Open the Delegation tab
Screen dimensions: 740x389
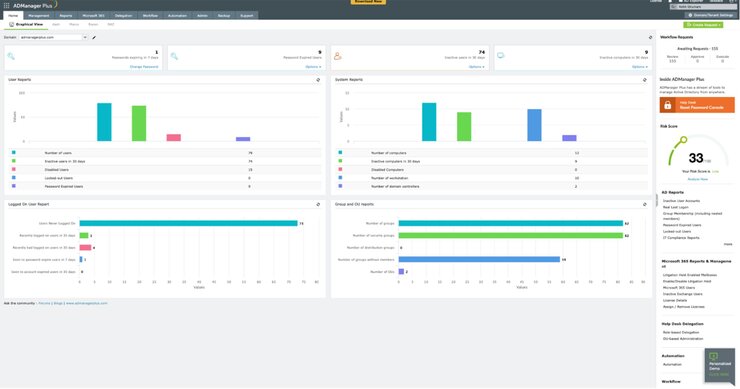click(x=124, y=16)
